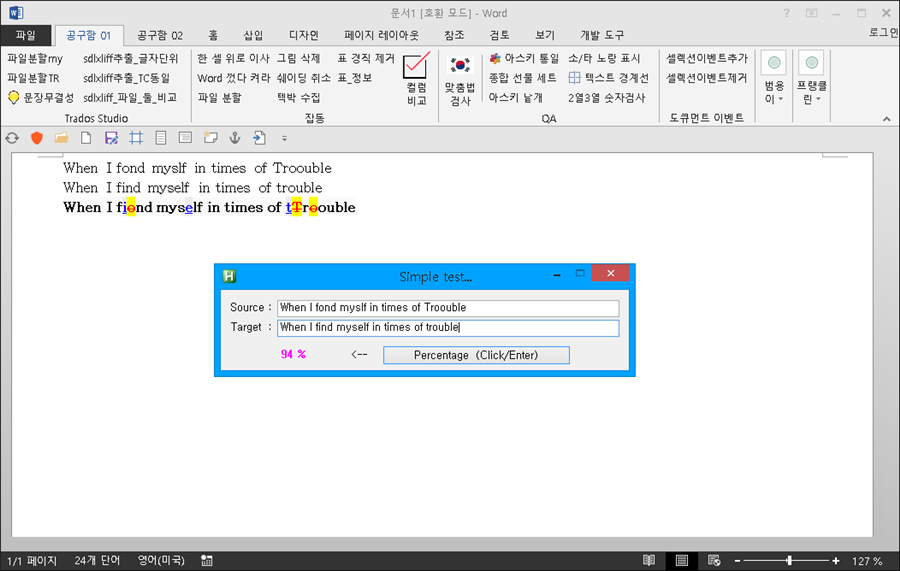The width and height of the screenshot is (900, 571).
Task: Open the 참조 tab
Action: coord(454,36)
